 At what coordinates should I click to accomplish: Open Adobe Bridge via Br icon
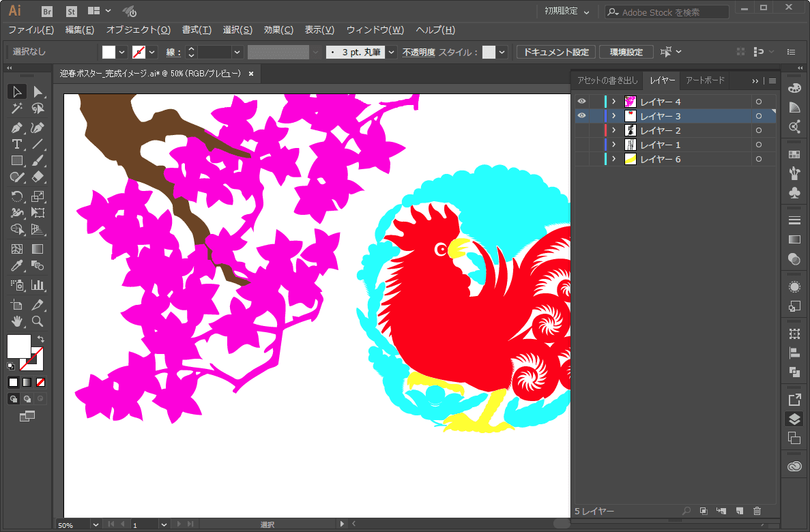coord(47,12)
